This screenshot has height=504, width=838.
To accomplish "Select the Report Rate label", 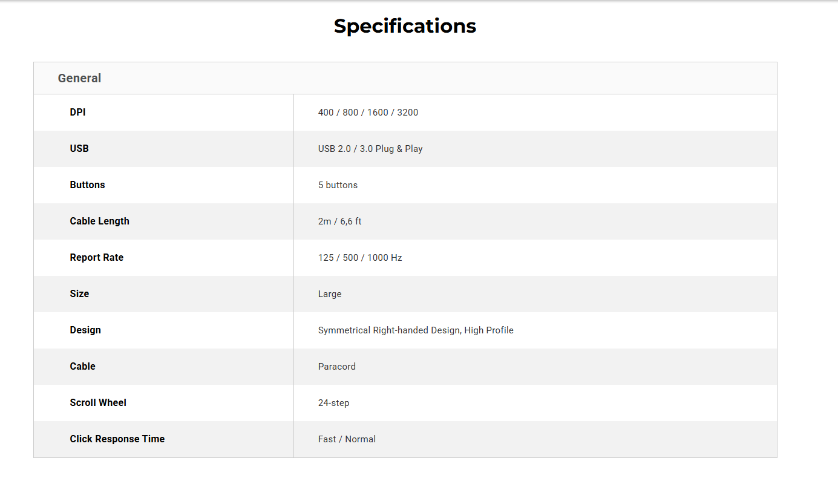I will coord(96,257).
